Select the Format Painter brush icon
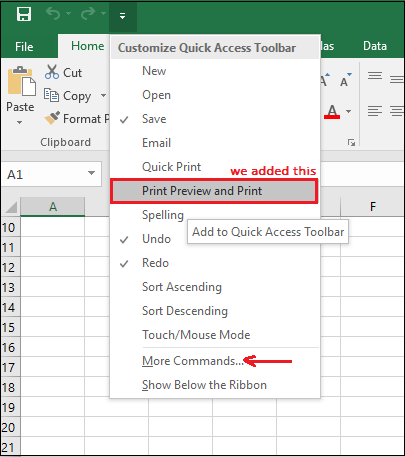Screen dimensions: 405x457 52,118
